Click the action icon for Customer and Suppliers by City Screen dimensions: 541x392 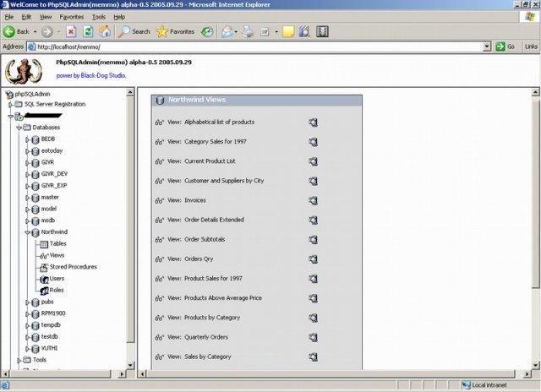[313, 181]
